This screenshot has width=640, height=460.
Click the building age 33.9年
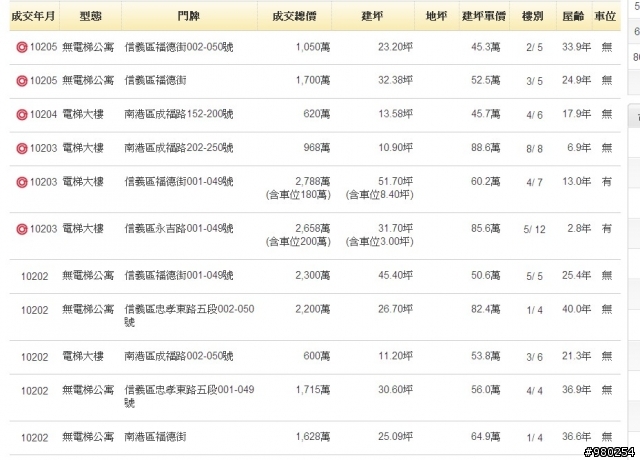pyautogui.click(x=576, y=47)
